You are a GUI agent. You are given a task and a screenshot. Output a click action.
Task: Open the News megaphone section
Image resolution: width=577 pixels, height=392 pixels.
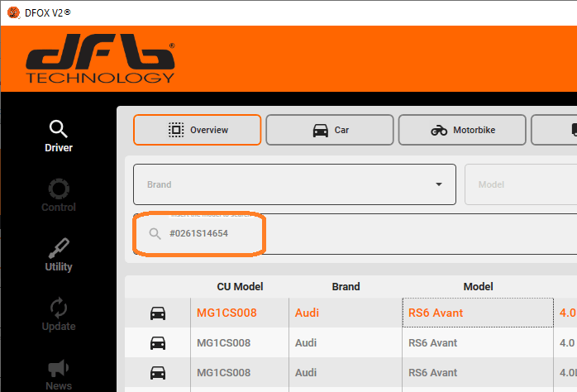click(x=58, y=373)
